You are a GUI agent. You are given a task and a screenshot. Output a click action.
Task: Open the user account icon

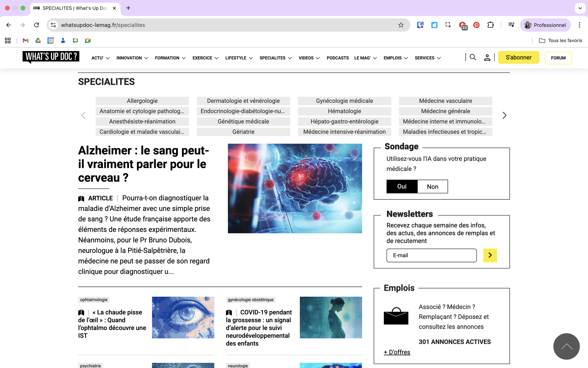pos(487,57)
